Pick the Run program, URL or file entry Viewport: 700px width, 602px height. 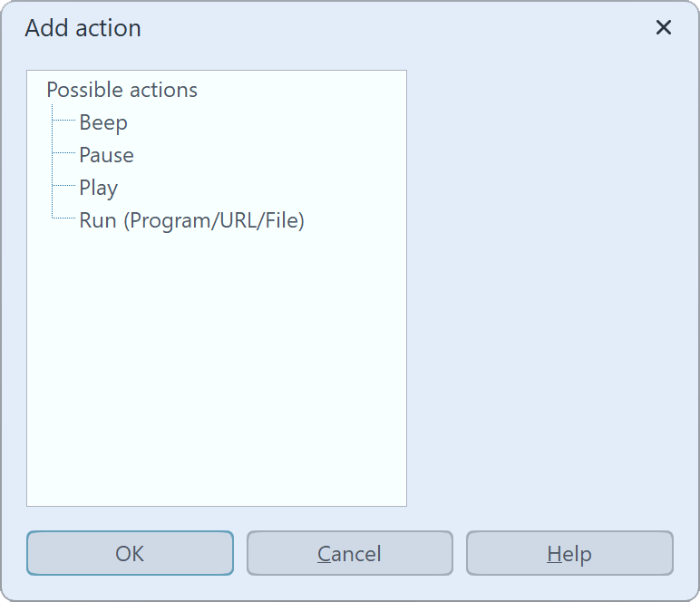coord(191,220)
